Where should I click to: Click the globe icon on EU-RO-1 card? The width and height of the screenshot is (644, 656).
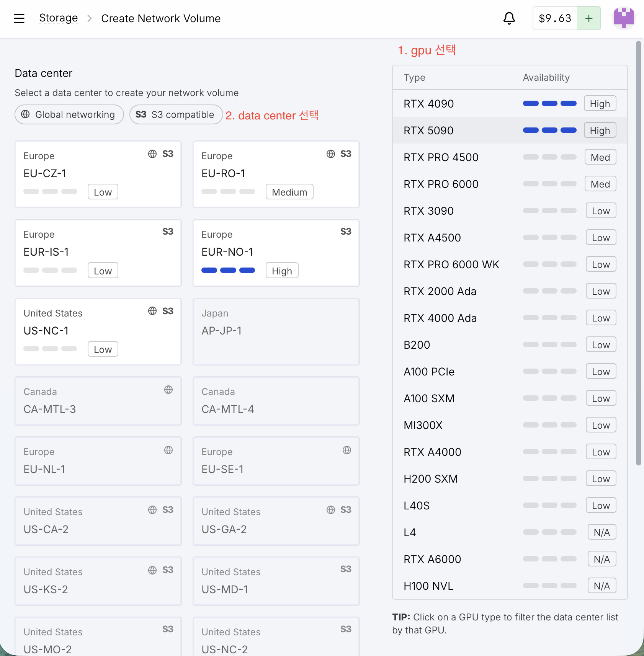(331, 154)
